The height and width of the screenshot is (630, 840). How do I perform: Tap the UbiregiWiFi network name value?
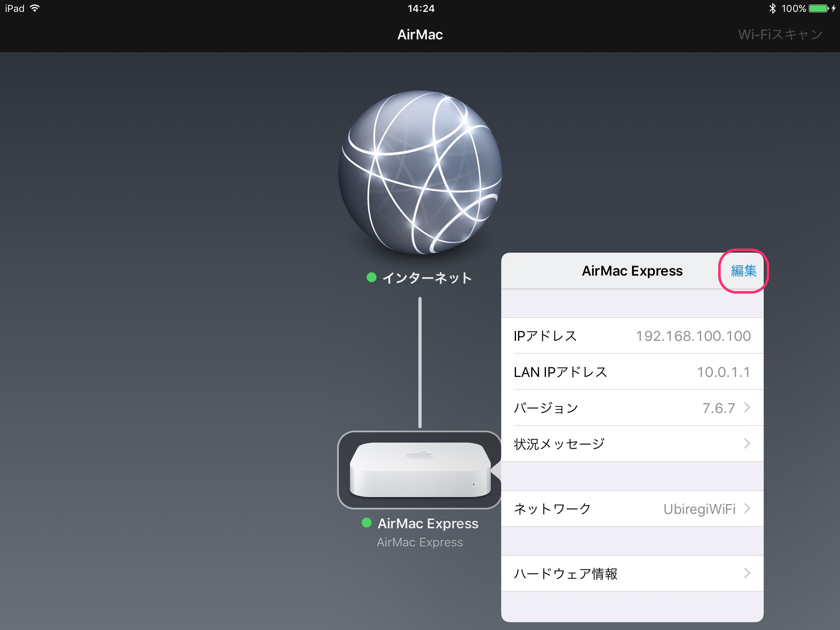coord(699,509)
